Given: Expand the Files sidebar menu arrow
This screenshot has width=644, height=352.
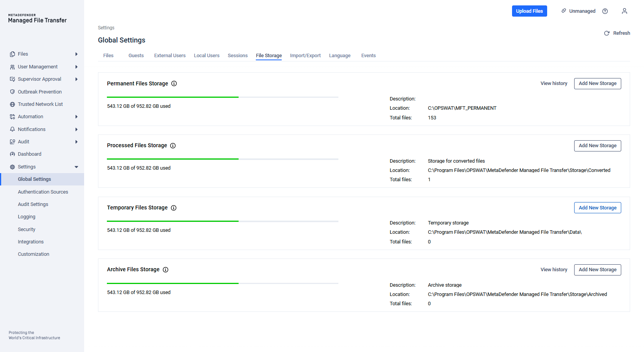Looking at the screenshot, I should tap(76, 54).
